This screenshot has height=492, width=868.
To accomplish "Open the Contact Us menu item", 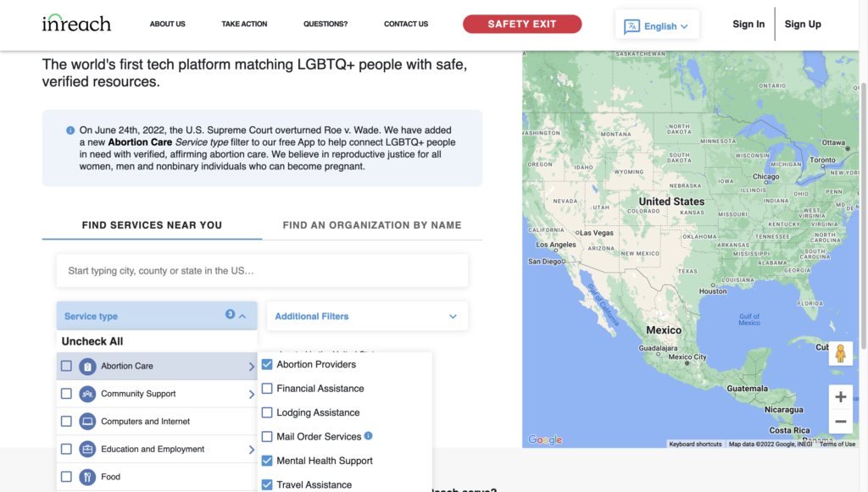I will [406, 24].
